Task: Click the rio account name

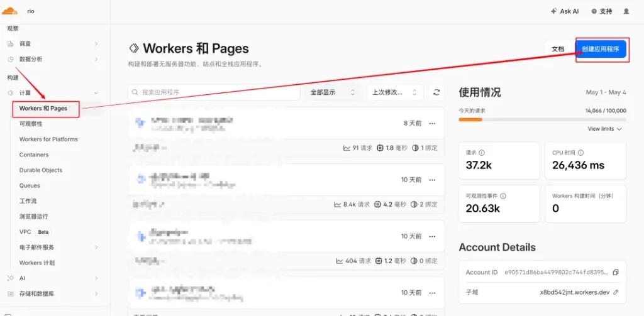Action: coord(31,11)
